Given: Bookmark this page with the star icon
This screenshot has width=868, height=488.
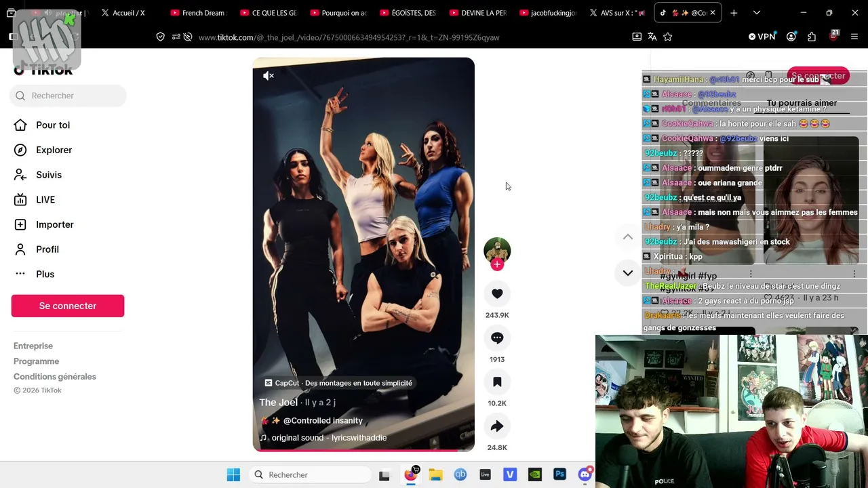Looking at the screenshot, I should 668,37.
